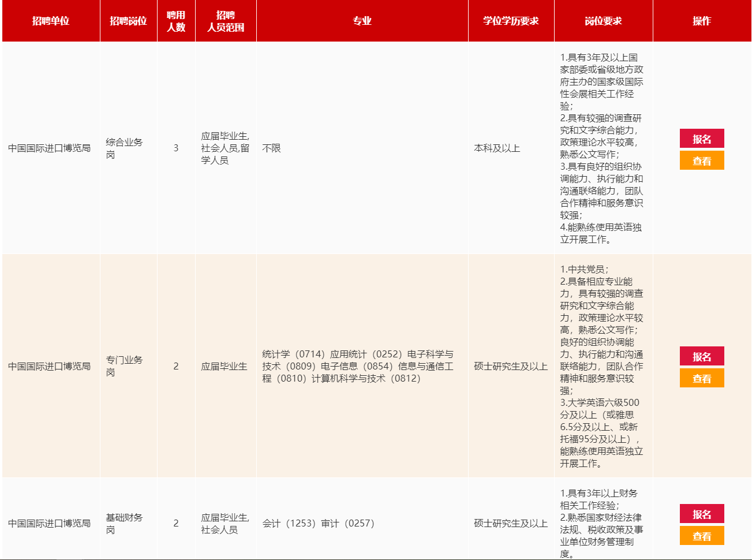This screenshot has height=560, width=752.
Task: Click the 操作 column header
Action: point(702,21)
